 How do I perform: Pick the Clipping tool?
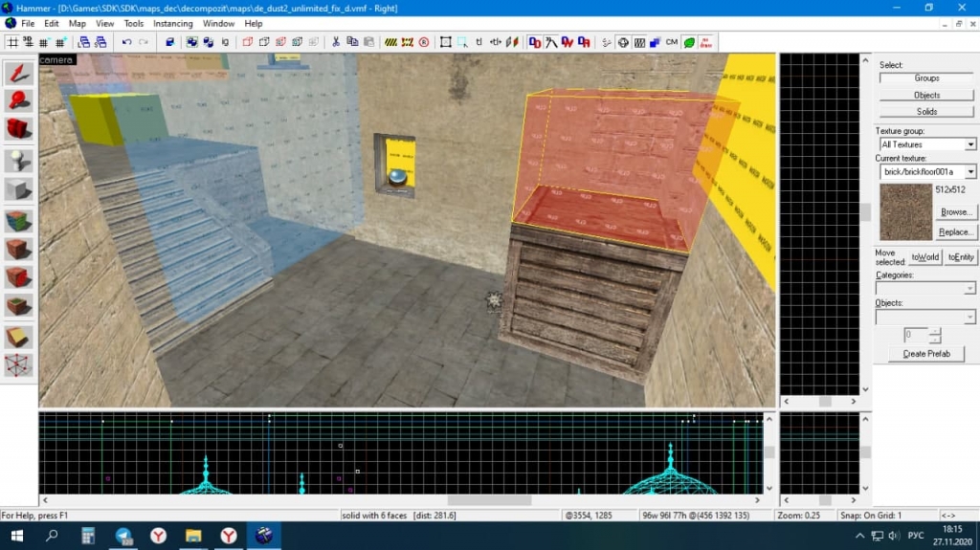click(x=18, y=336)
